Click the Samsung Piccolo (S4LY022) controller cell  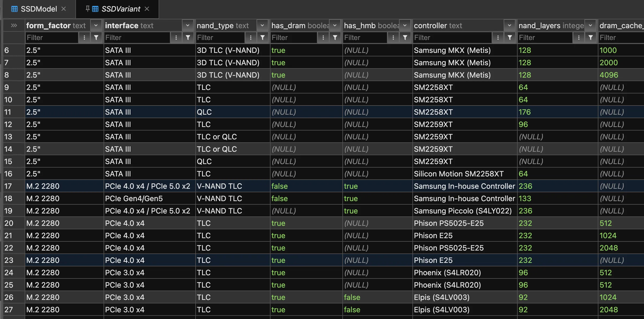pos(463,211)
